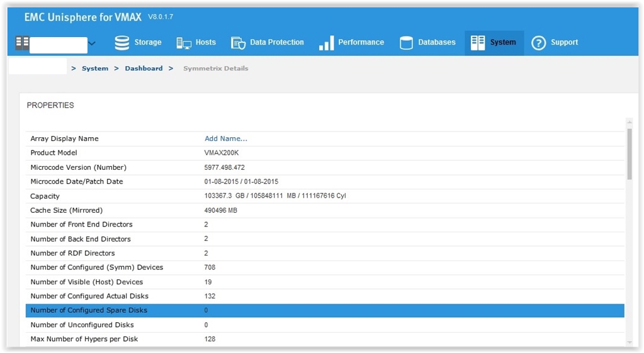Click the 132 disks value
The width and height of the screenshot is (644, 353).
(210, 296)
